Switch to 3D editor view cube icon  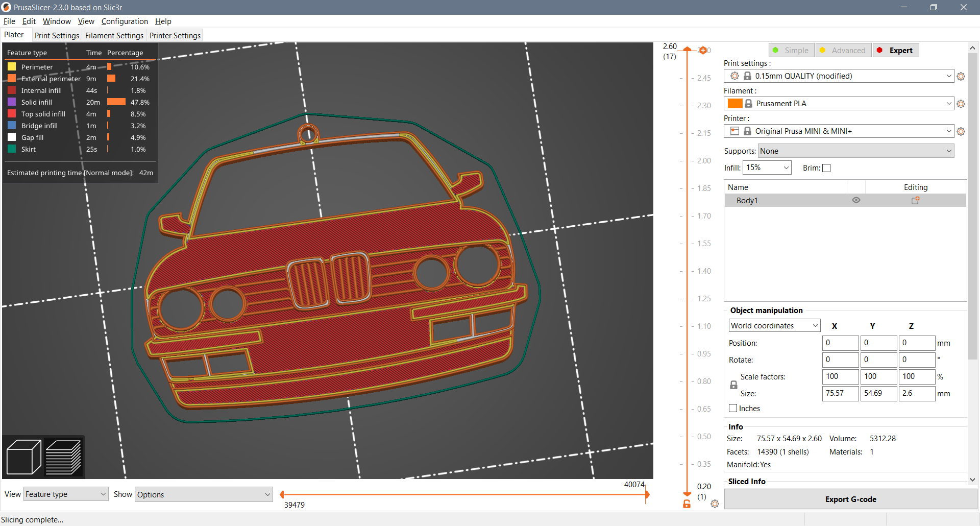[23, 457]
